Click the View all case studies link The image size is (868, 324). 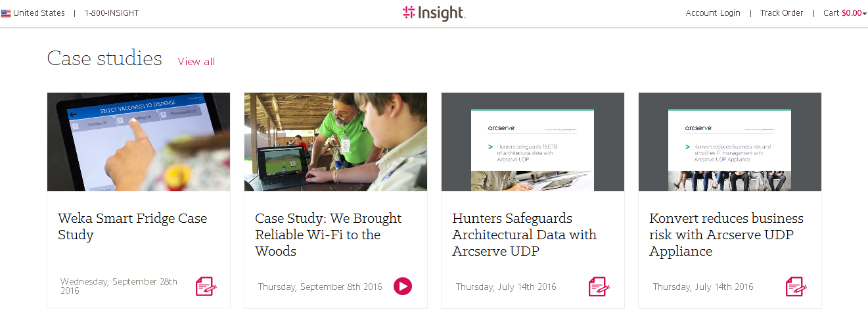tap(196, 62)
